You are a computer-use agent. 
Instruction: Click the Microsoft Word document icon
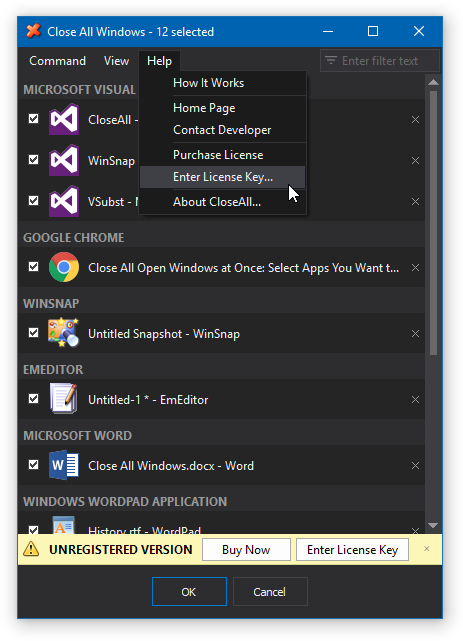[x=64, y=465]
